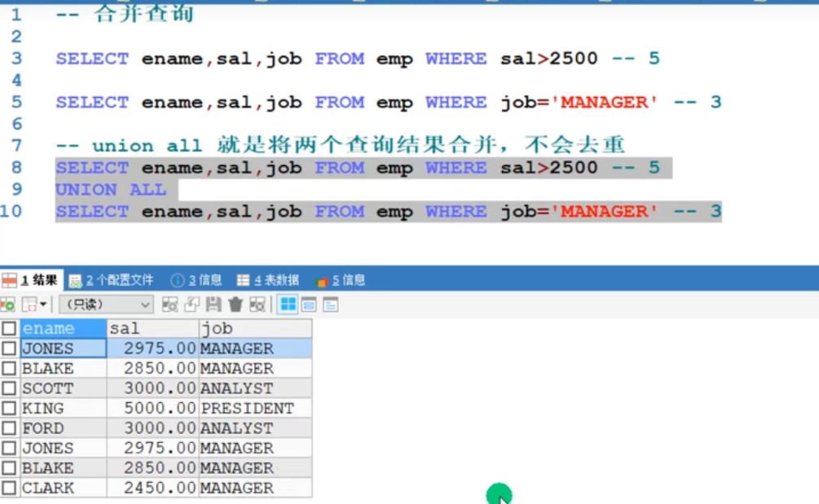Open the 只读 read-only mode combo box
Screen dimensions: 819x504
(x=106, y=305)
